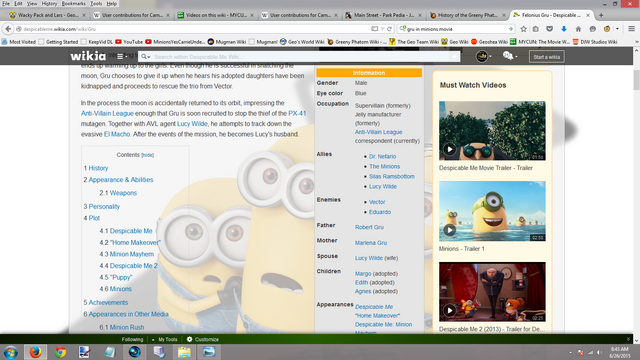Open the Firefox hamburger menu
The height and width of the screenshot is (360, 640).
coord(631,29)
